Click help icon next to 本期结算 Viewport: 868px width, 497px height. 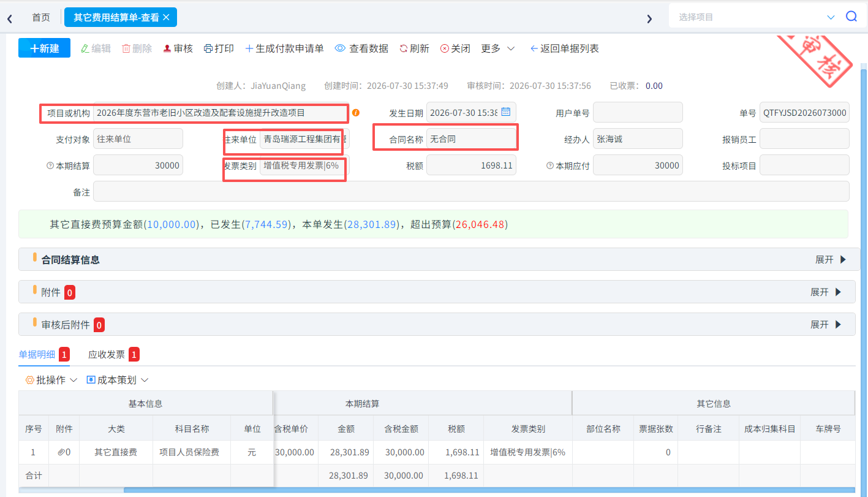(50, 165)
